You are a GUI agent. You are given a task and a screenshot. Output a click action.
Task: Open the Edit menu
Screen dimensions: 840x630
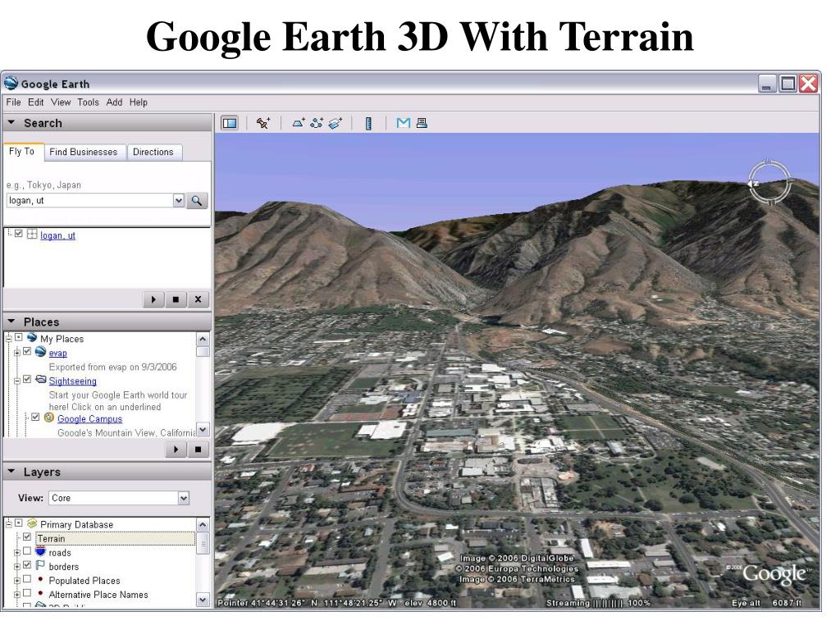coord(36,103)
